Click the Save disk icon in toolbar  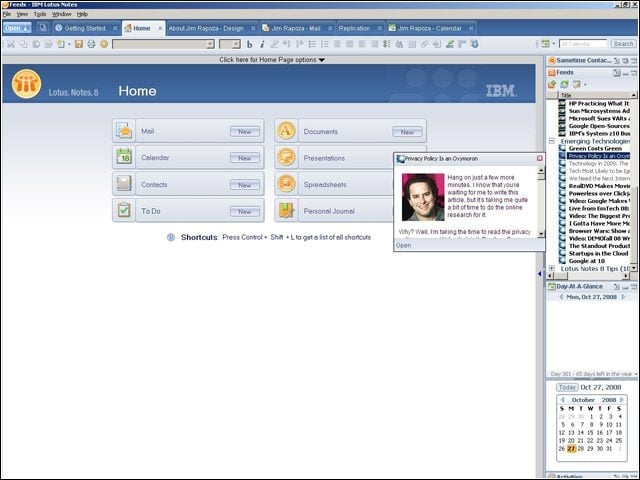click(79, 44)
